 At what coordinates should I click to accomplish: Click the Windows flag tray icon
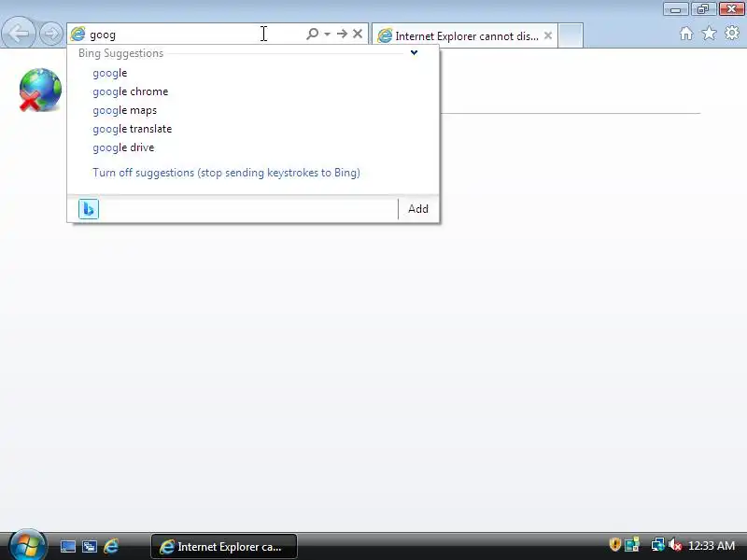coord(632,544)
